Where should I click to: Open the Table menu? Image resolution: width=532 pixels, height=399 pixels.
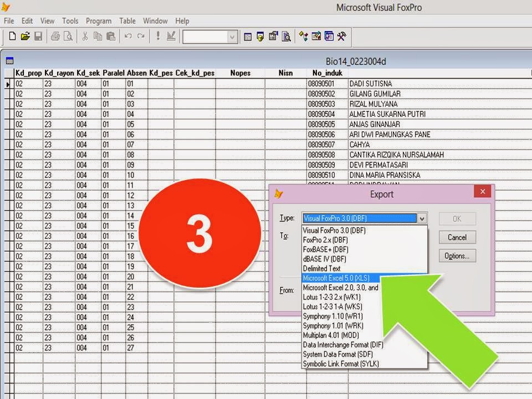[x=127, y=21]
